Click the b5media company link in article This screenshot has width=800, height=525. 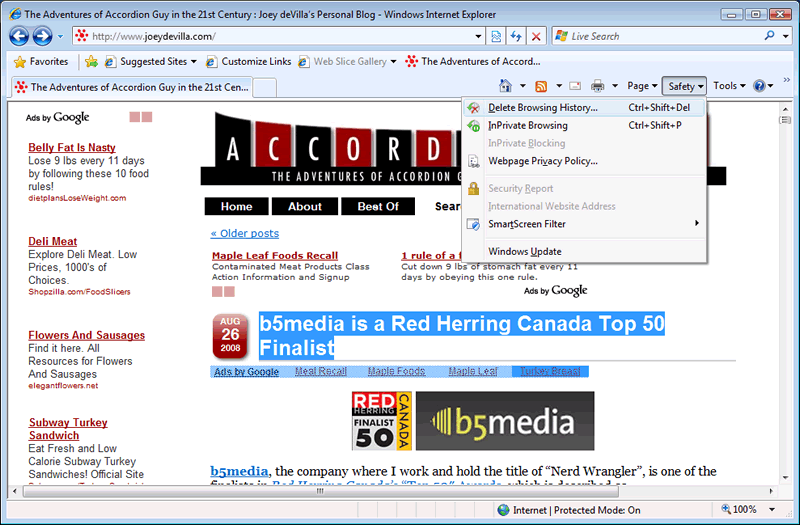click(x=239, y=471)
